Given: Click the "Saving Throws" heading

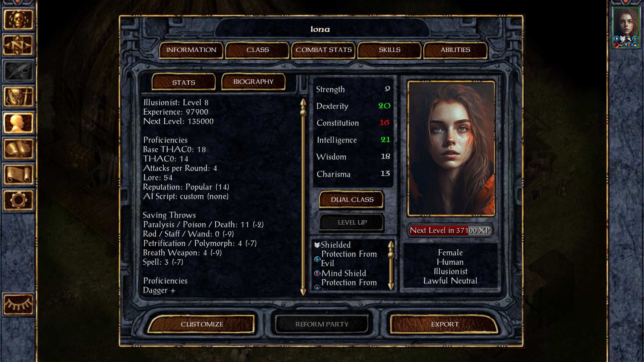Looking at the screenshot, I should (x=169, y=215).
